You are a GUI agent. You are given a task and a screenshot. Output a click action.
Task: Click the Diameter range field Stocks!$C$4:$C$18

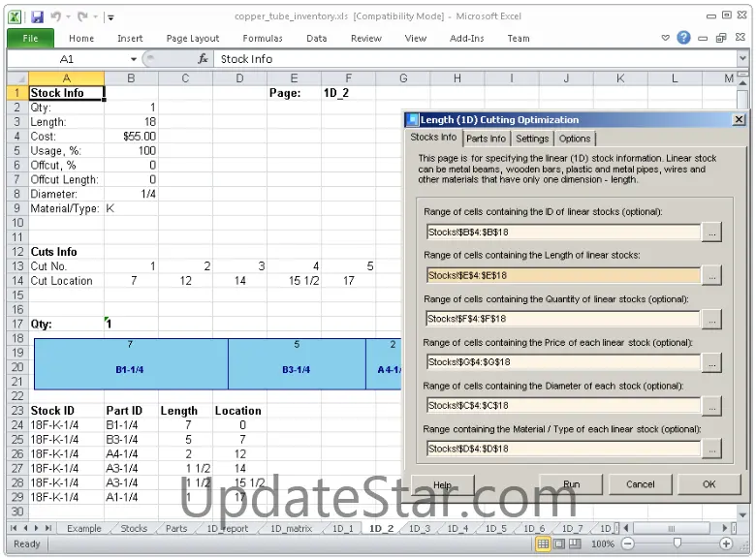pos(563,406)
